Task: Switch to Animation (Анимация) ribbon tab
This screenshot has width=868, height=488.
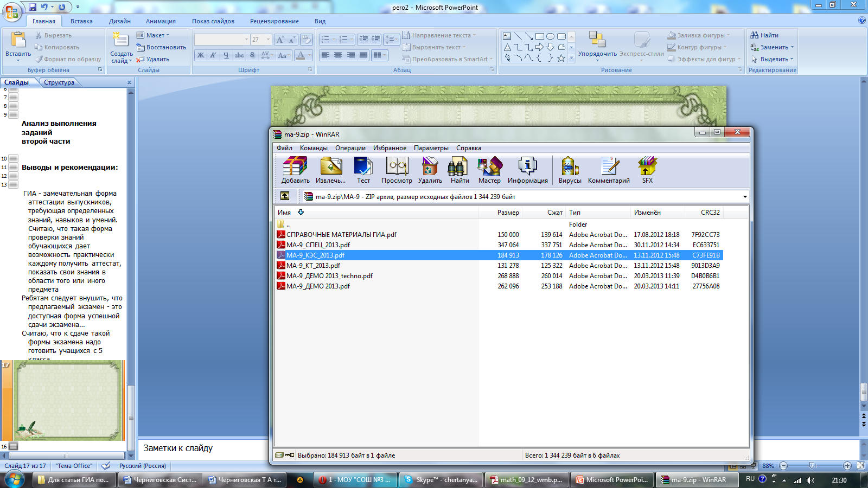Action: [161, 21]
